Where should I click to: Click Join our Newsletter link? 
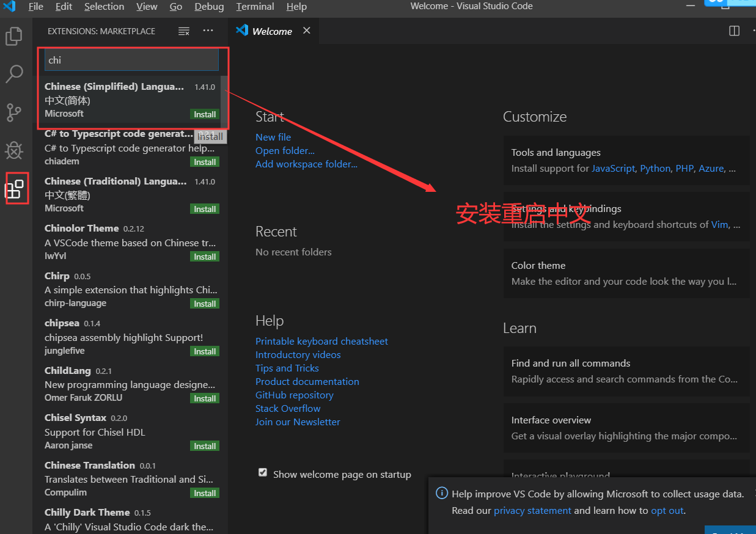[x=298, y=422]
